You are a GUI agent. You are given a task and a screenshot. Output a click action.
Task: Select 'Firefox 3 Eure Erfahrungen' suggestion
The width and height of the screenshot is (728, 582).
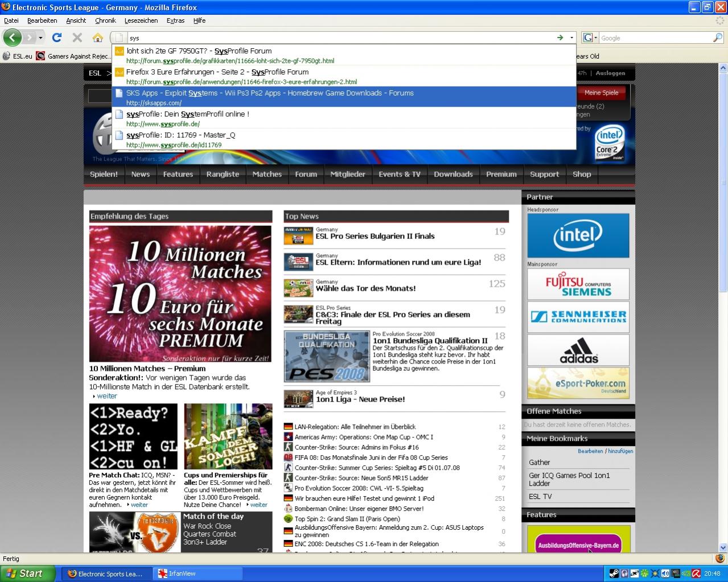click(344, 76)
